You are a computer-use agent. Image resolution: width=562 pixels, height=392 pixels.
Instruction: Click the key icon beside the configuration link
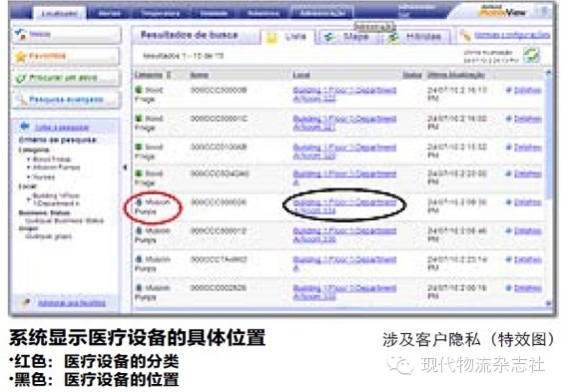(x=465, y=36)
